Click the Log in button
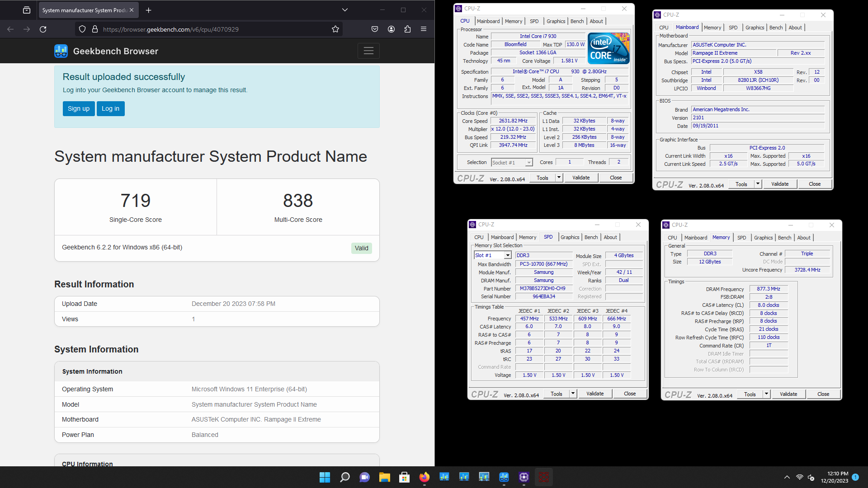The width and height of the screenshot is (868, 488). pyautogui.click(x=110, y=108)
